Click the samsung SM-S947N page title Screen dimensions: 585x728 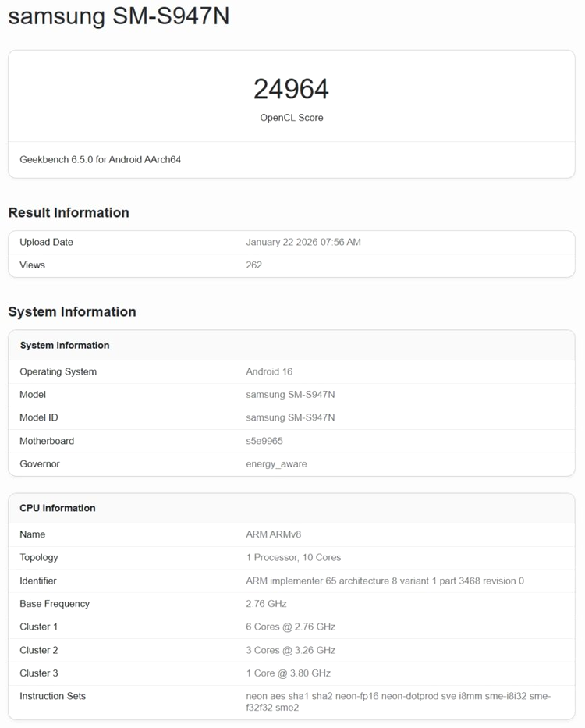coord(119,16)
